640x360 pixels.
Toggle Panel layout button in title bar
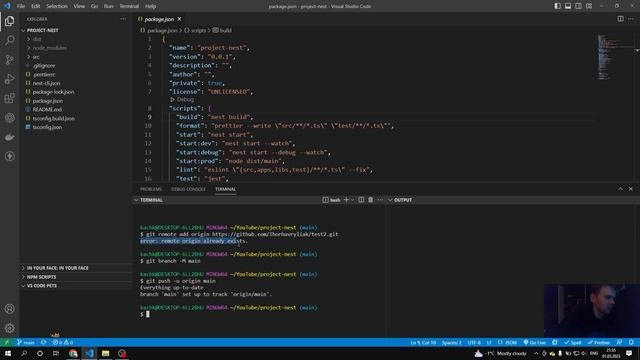[568, 6]
